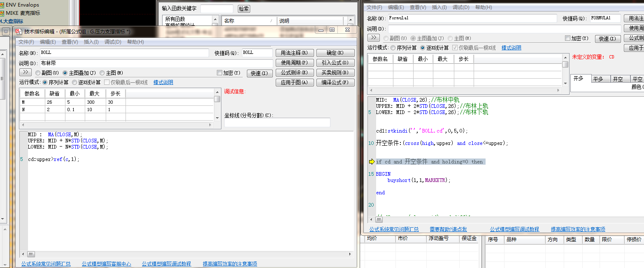Click the ENV Envalops indicator icon
The width and height of the screenshot is (644, 268).
2,5
